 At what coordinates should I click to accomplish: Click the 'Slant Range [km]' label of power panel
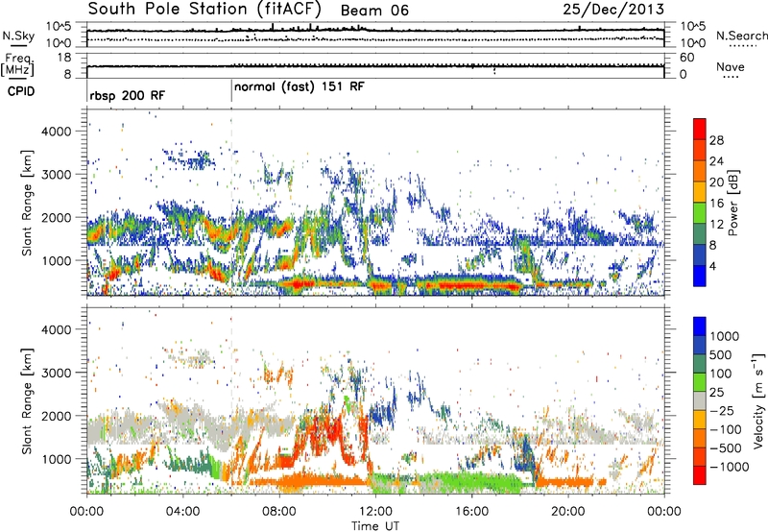click(27, 203)
